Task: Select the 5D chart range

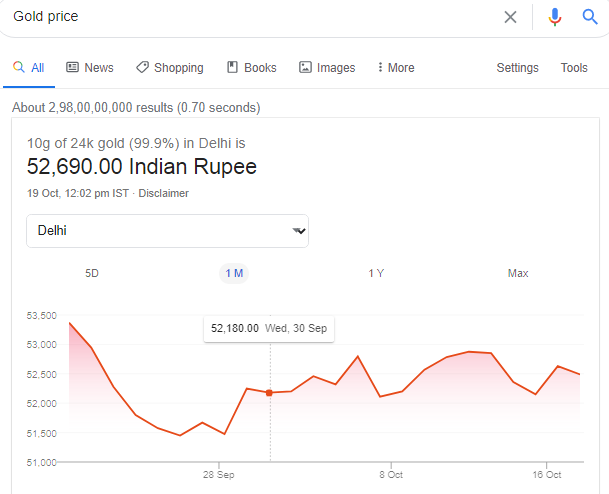Action: point(92,273)
